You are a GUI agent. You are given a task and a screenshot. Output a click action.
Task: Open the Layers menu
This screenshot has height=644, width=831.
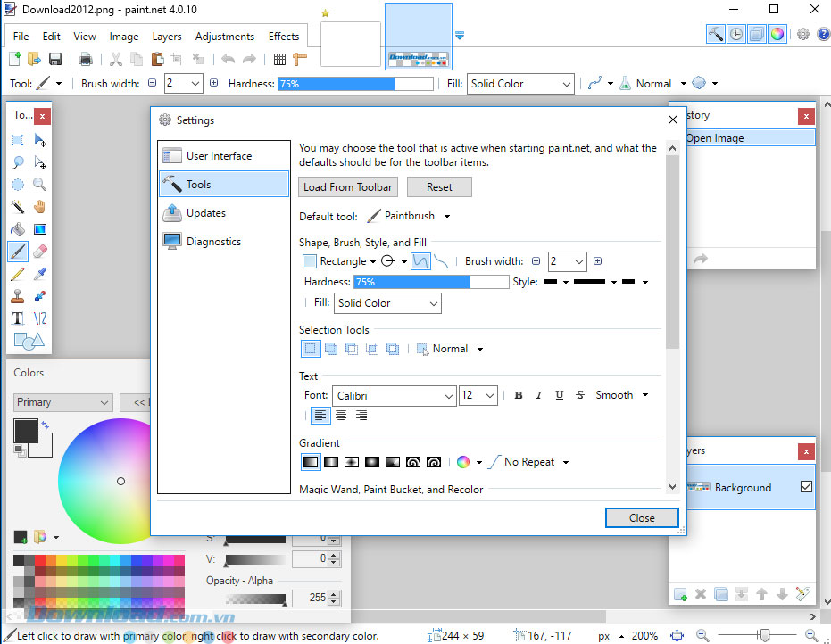167,36
